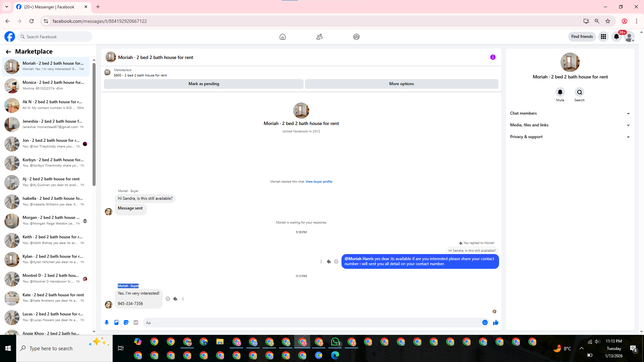Screen dimensions: 644x362
Task: Toggle Mute for this conversation
Action: 560,92
